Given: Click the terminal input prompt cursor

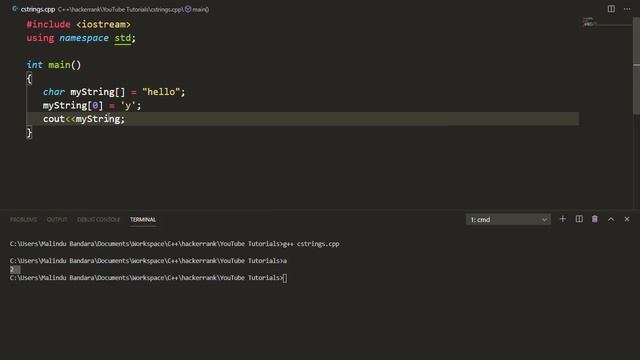Looking at the screenshot, I should (x=284, y=278).
